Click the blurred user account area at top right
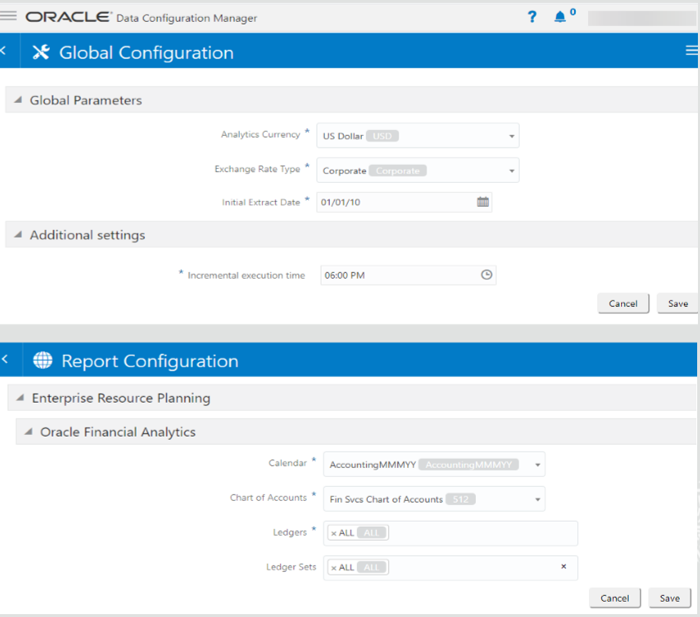 642,18
